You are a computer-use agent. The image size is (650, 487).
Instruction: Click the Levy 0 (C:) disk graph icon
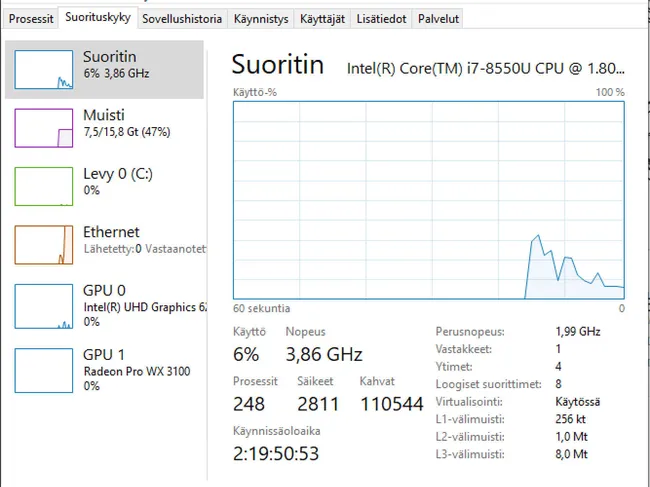(43, 186)
